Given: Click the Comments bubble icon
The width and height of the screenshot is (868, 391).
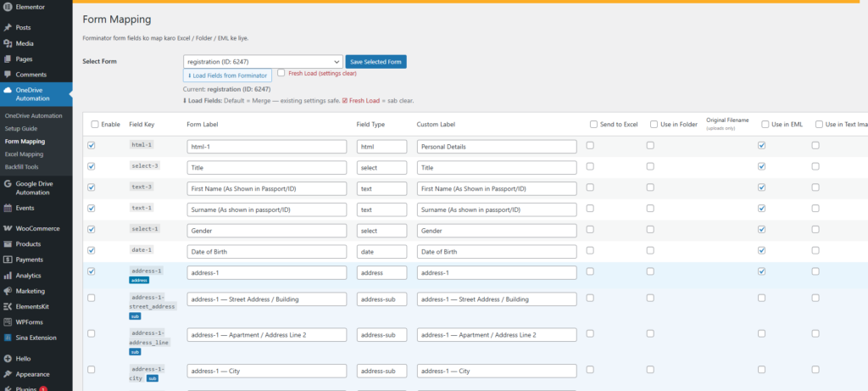Looking at the screenshot, I should click(8, 74).
